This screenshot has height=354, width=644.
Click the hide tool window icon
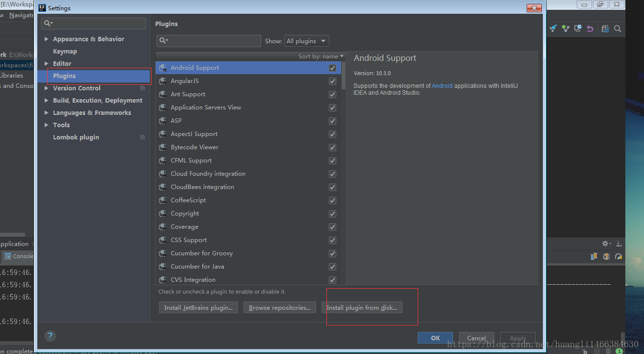pyautogui.click(x=619, y=244)
